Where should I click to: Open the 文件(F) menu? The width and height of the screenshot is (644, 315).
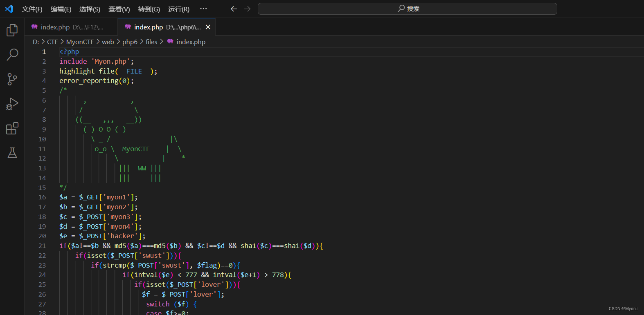[32, 9]
